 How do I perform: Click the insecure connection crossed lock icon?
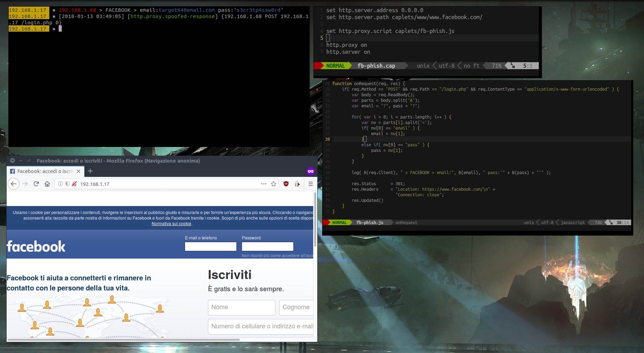point(74,184)
